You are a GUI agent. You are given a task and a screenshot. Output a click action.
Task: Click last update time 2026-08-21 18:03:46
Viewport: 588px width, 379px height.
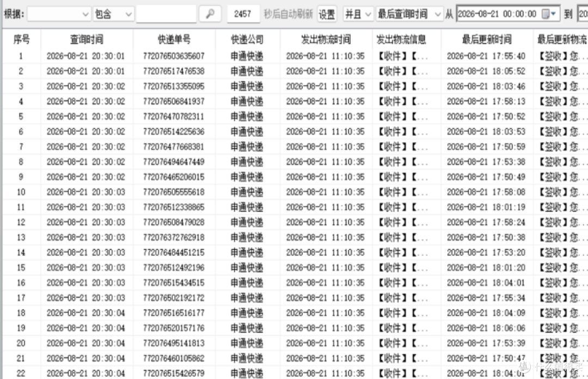(486, 86)
